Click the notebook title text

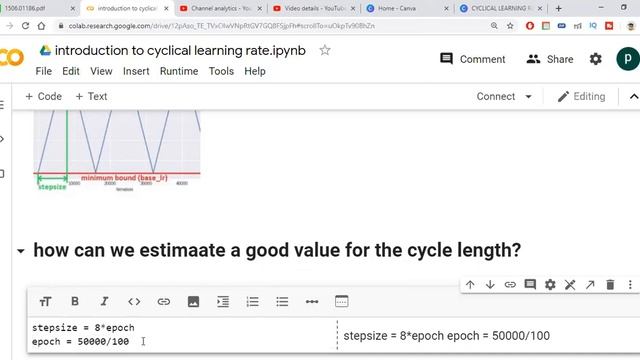(x=180, y=51)
